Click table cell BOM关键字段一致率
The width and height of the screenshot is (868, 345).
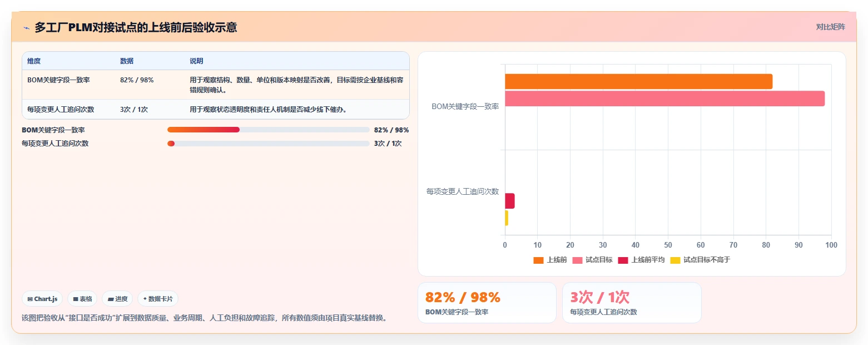58,80
